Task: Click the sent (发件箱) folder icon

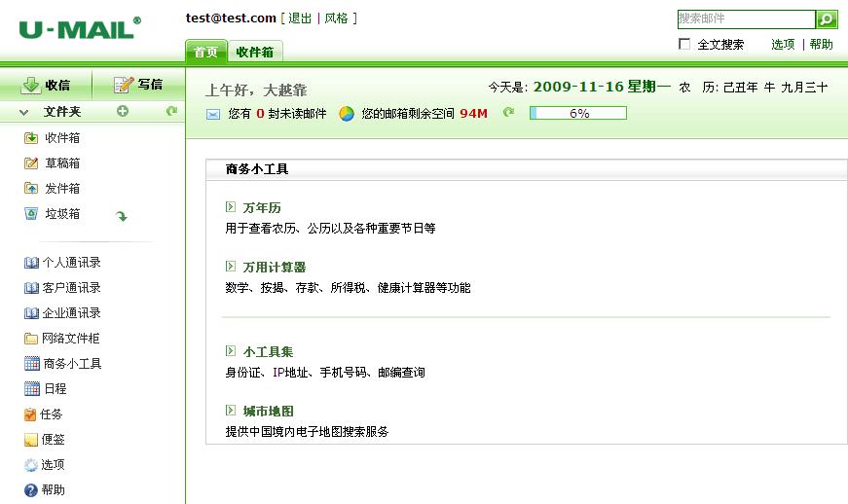Action: pos(31,189)
